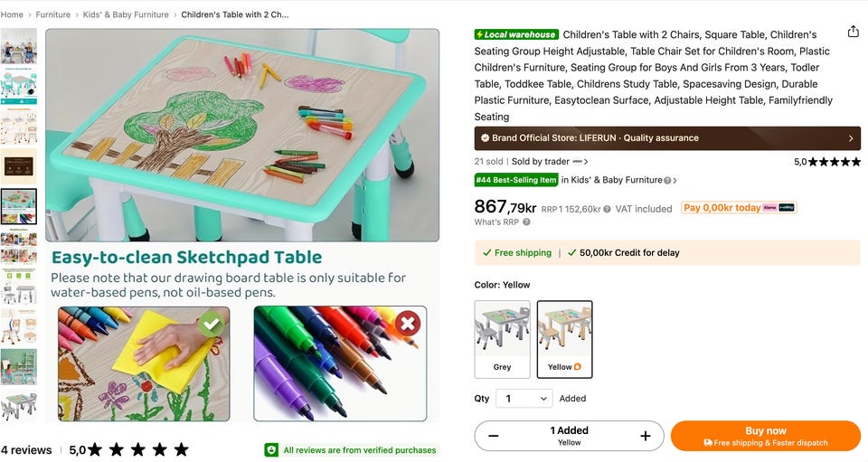The width and height of the screenshot is (868, 462).
Task: Choose the Grey color swatch
Action: tap(502, 339)
